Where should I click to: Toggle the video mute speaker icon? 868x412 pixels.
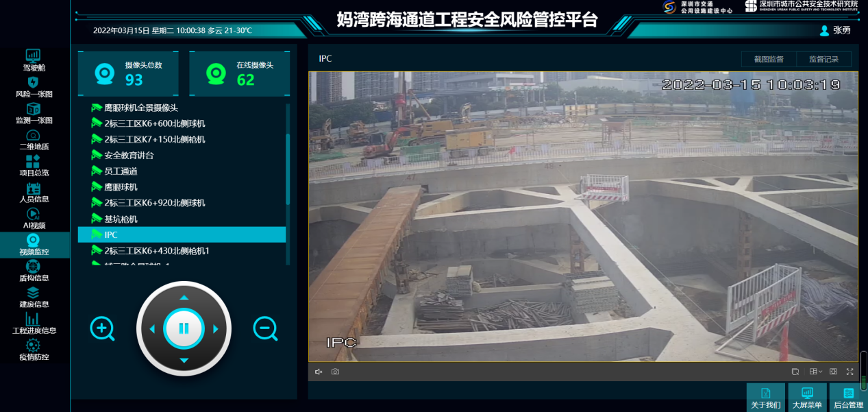319,372
